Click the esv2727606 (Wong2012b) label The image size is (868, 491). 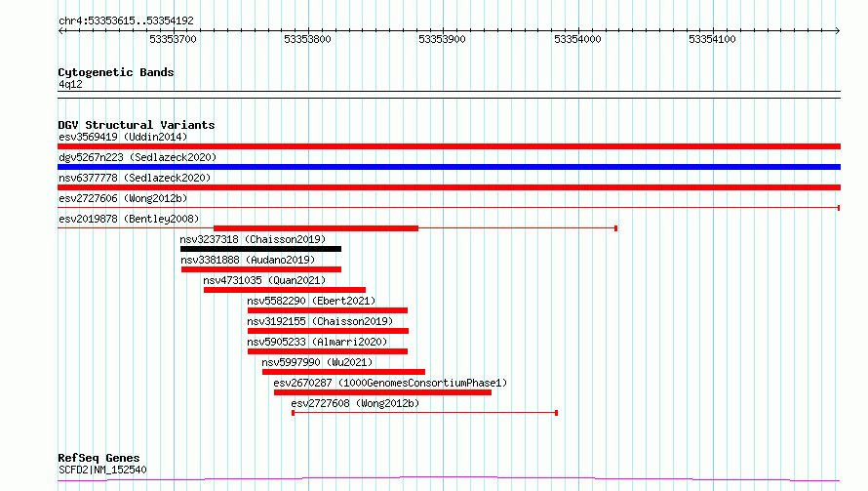(x=123, y=198)
